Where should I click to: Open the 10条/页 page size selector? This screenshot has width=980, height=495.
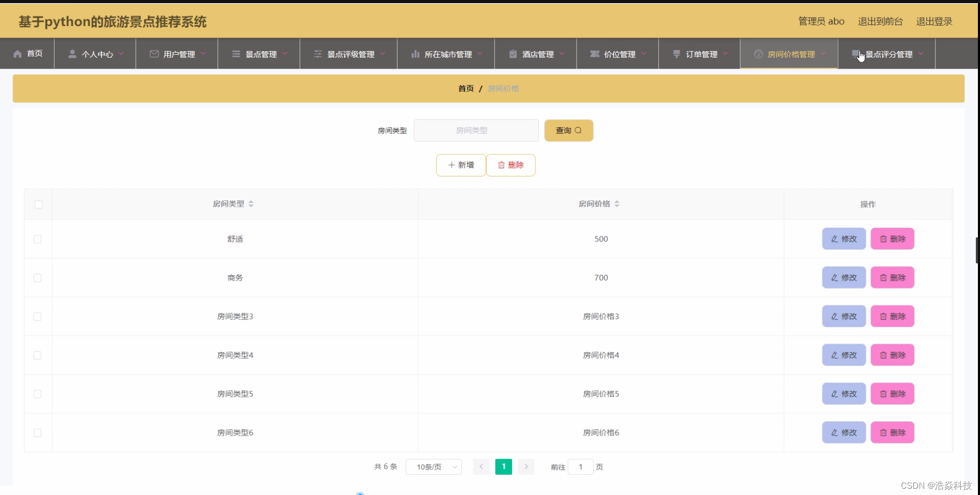[x=434, y=466]
